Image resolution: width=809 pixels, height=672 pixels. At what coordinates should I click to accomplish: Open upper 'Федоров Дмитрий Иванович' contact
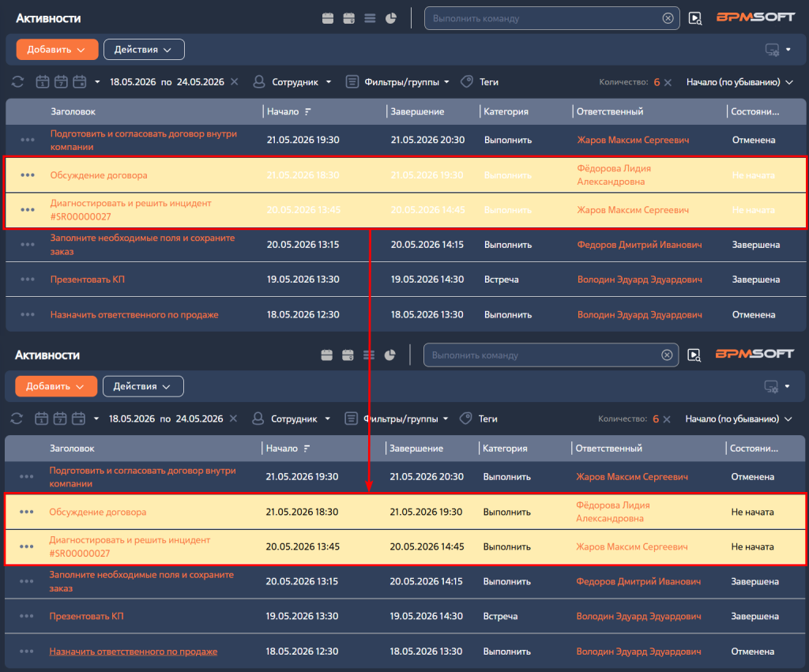(639, 245)
